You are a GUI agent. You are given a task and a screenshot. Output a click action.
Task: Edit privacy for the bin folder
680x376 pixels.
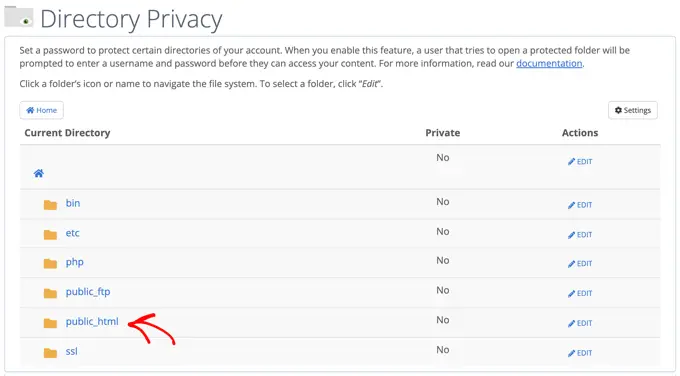click(x=580, y=205)
